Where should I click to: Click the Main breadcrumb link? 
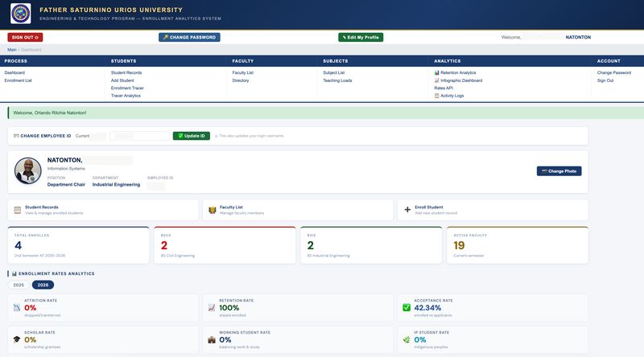tap(12, 50)
